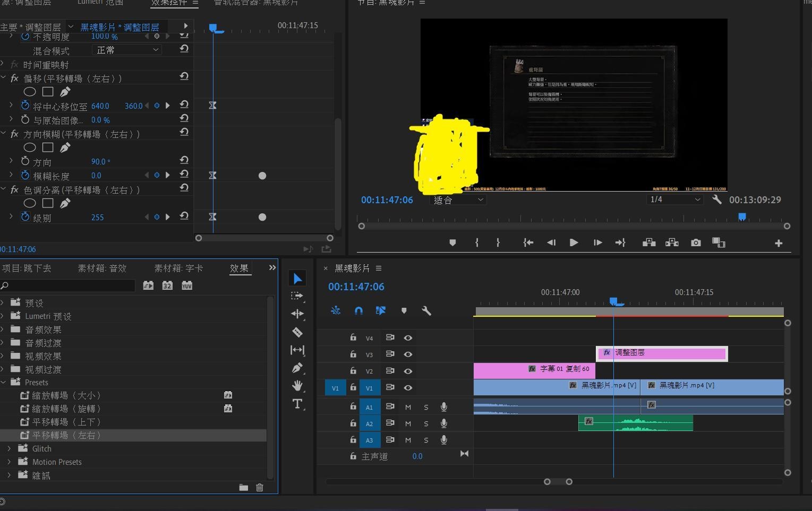This screenshot has width=812, height=511.
Task: Step forward one frame in Program monitor
Action: pos(597,242)
